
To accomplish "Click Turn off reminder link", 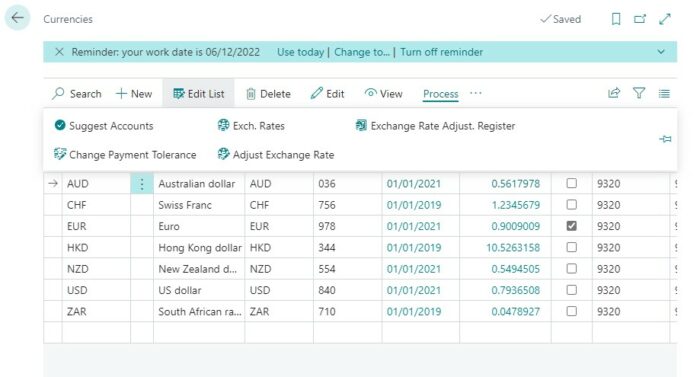I will coord(442,52).
